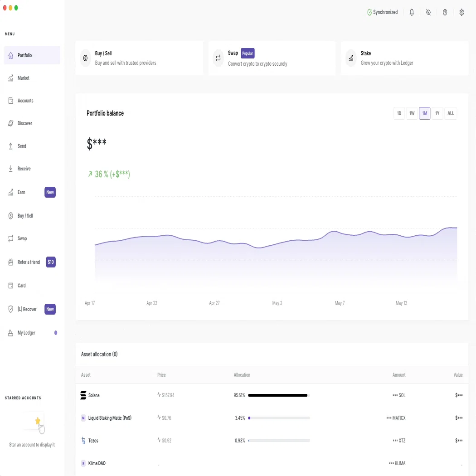
Task: Click the [L] Recover shield icon
Action: click(10, 309)
